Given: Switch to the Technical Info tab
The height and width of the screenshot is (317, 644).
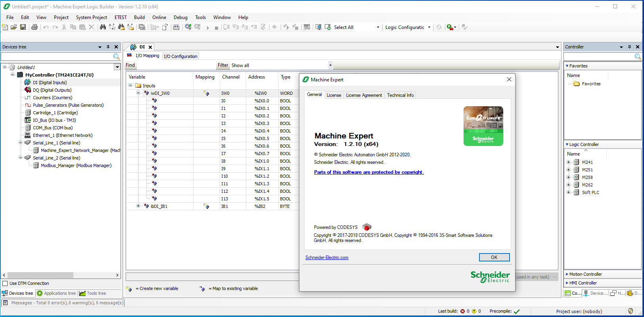Looking at the screenshot, I should click(400, 95).
